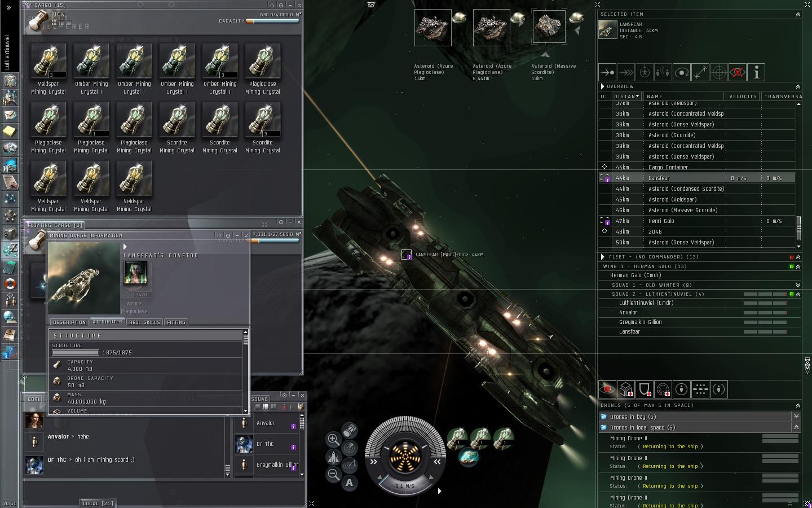
Task: Toggle the green indicator on Squad 2 row
Action: point(792,294)
